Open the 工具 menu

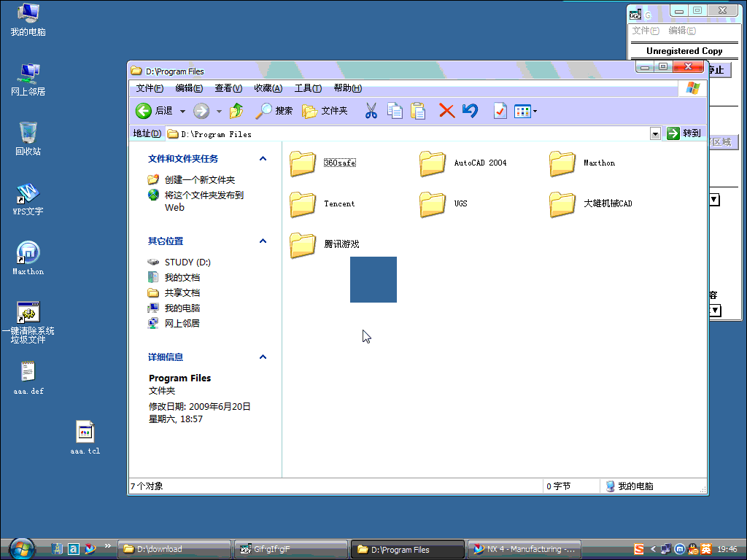click(308, 88)
